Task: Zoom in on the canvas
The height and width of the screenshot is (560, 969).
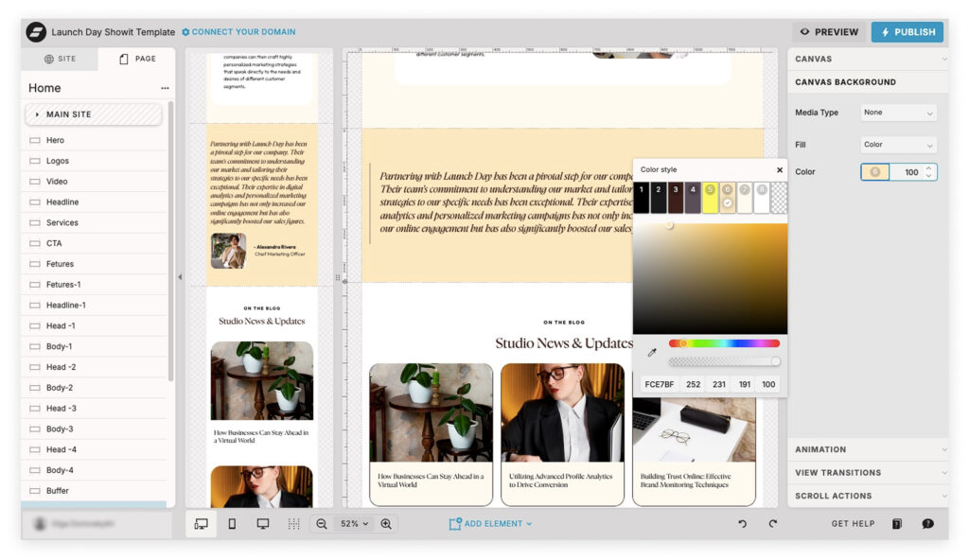Action: (x=386, y=523)
